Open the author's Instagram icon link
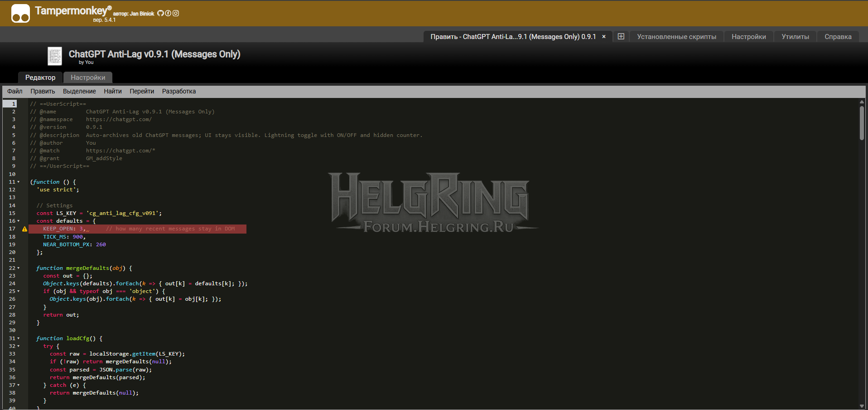 click(x=176, y=14)
